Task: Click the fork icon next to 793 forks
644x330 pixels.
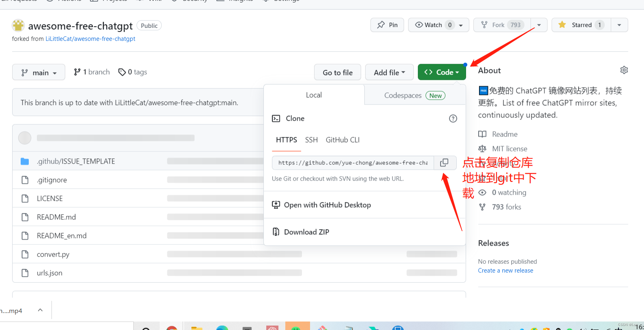Action: [x=482, y=207]
